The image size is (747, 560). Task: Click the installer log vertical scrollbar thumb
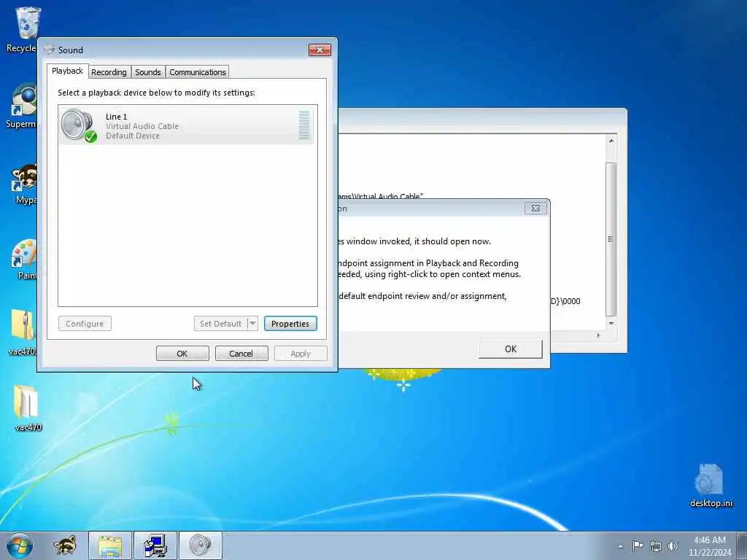pyautogui.click(x=611, y=239)
